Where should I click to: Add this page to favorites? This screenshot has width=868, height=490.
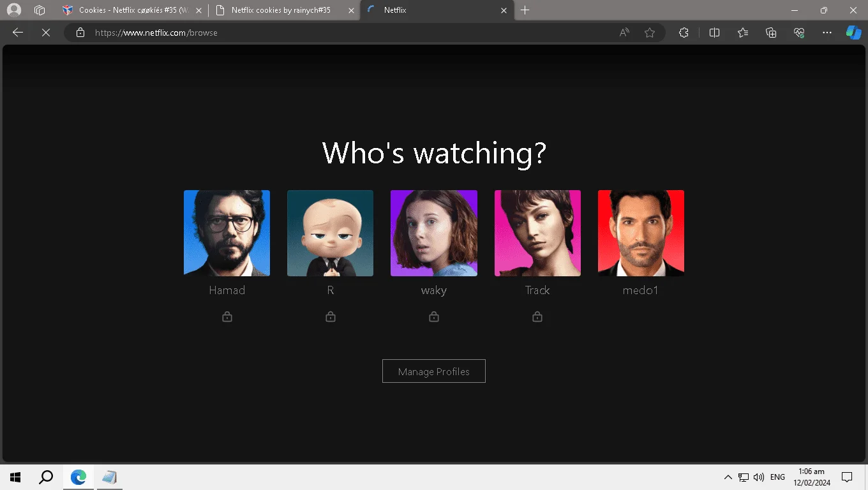(650, 33)
